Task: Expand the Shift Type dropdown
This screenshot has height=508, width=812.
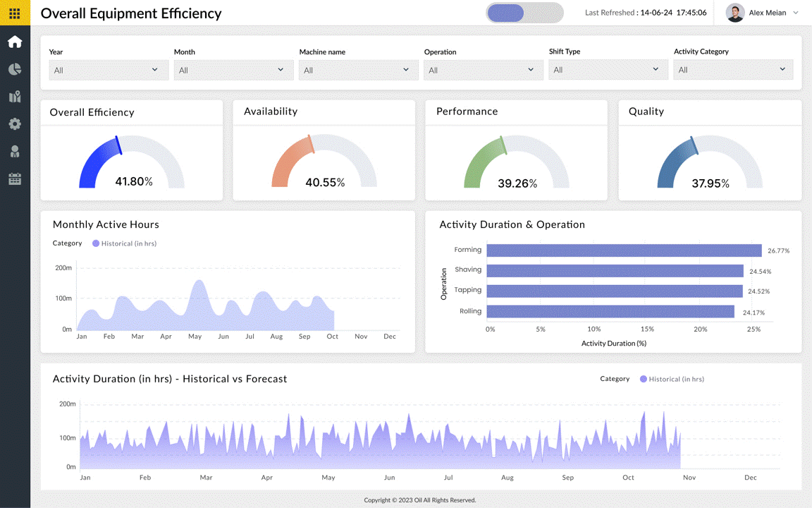Action: pos(608,70)
